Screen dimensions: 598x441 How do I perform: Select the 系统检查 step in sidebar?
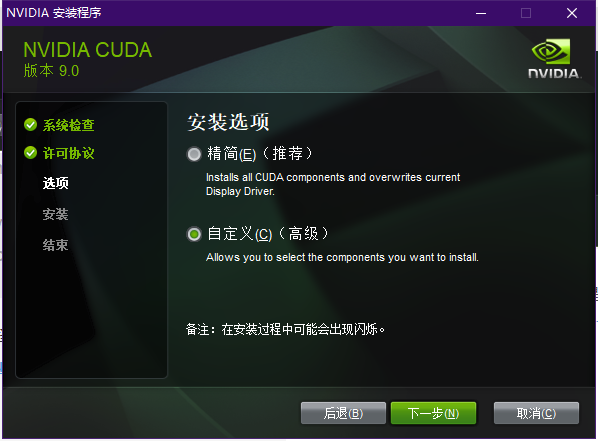click(x=69, y=125)
